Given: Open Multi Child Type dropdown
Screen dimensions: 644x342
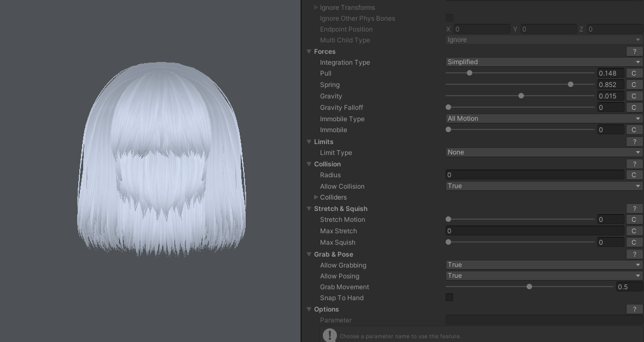Looking at the screenshot, I should (544, 40).
